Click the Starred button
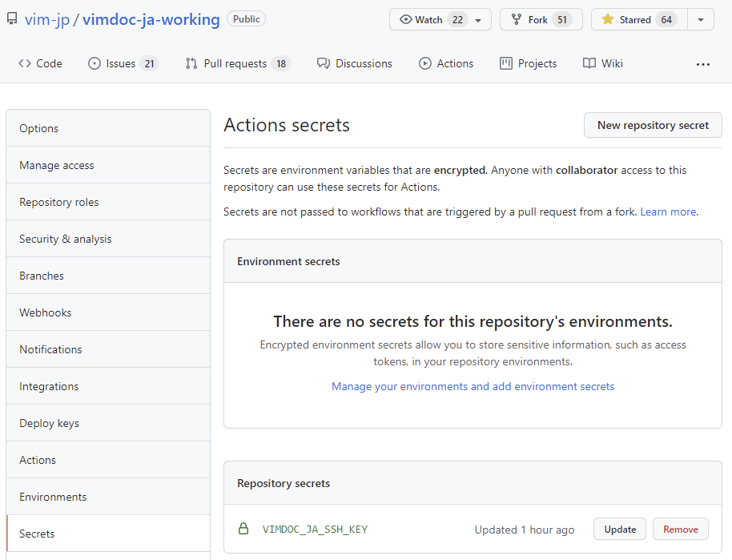732x560 pixels. [x=639, y=19]
